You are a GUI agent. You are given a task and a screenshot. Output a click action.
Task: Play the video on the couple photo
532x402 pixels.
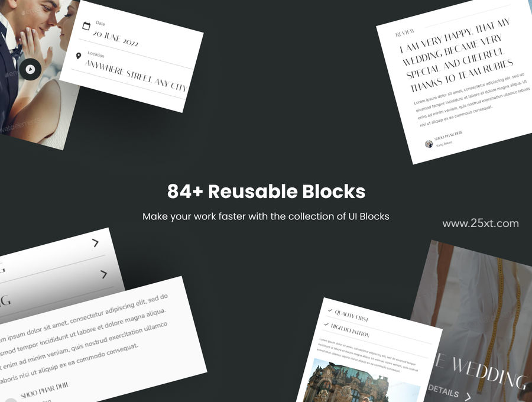point(30,70)
